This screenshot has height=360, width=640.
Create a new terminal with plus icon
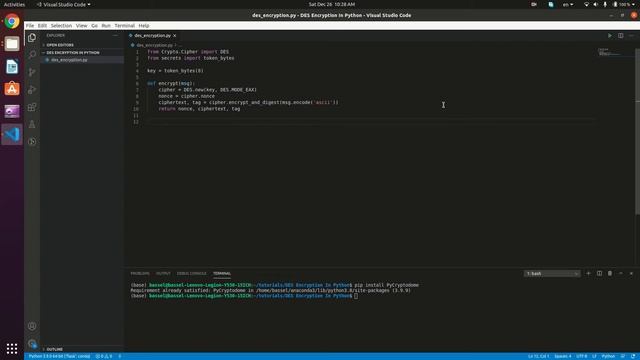coord(588,273)
